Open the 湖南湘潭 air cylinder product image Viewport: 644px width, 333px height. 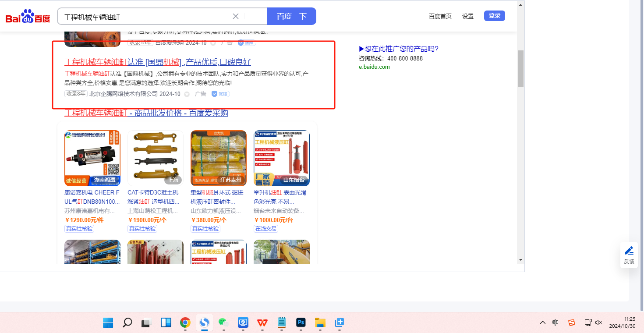pyautogui.click(x=92, y=158)
